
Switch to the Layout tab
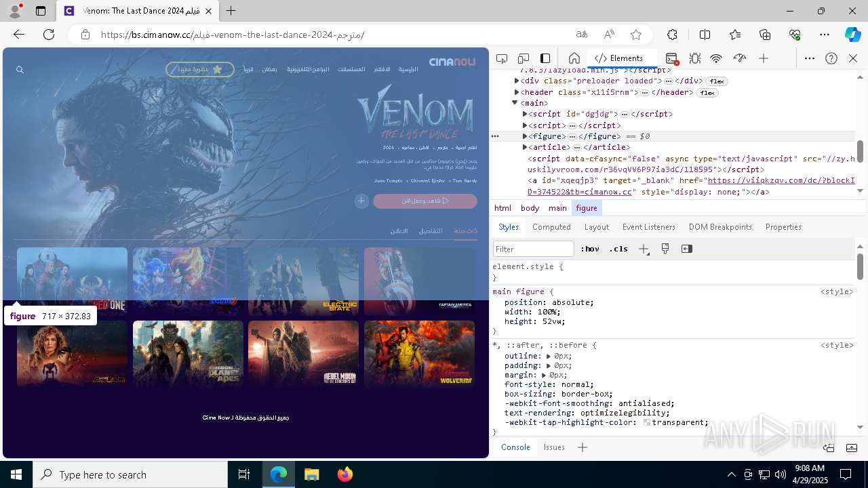(x=597, y=227)
